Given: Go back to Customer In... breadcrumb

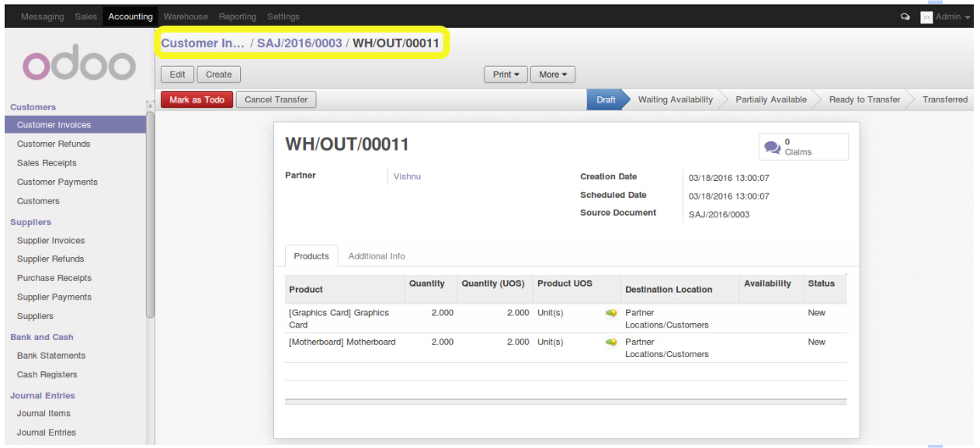Looking at the screenshot, I should tap(203, 43).
